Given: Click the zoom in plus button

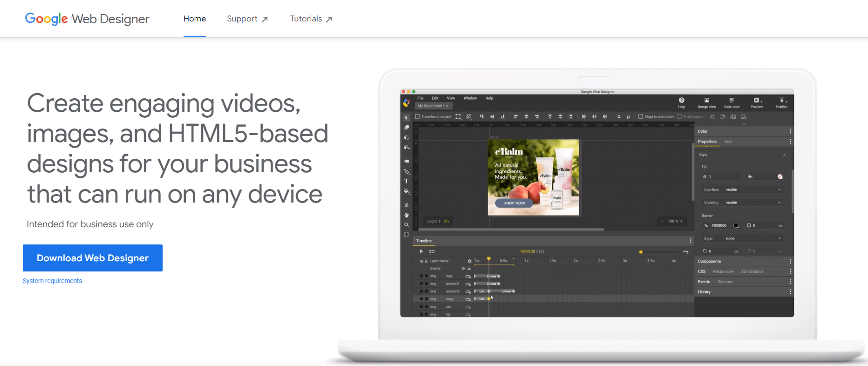Looking at the screenshot, I should pyautogui.click(x=682, y=221).
